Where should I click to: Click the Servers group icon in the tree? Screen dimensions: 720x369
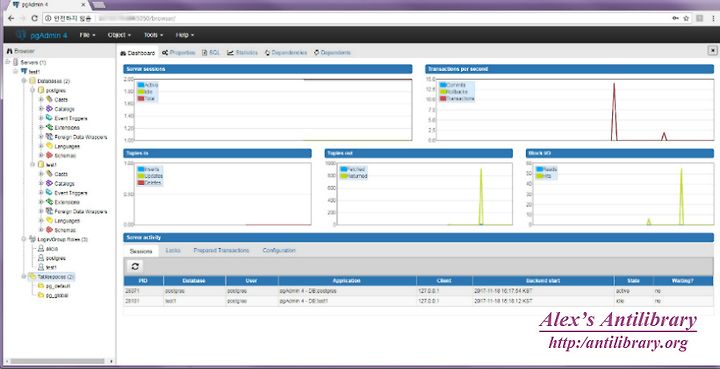pos(16,62)
